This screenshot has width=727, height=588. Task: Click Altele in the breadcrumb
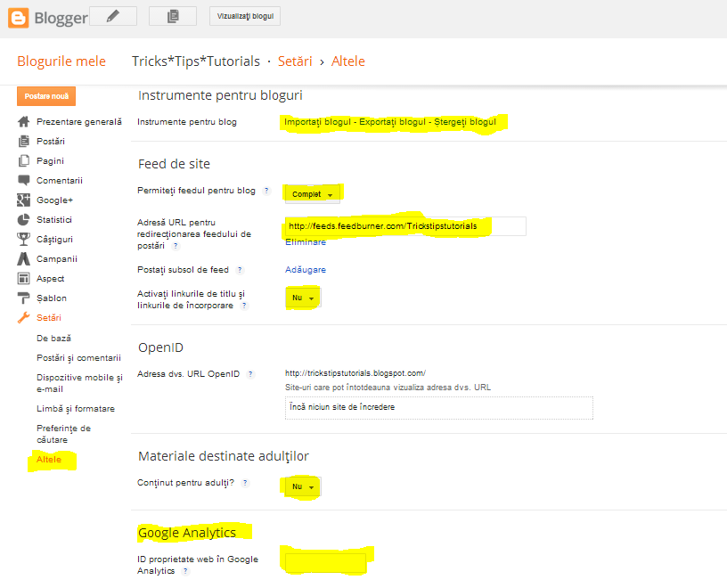[x=347, y=61]
